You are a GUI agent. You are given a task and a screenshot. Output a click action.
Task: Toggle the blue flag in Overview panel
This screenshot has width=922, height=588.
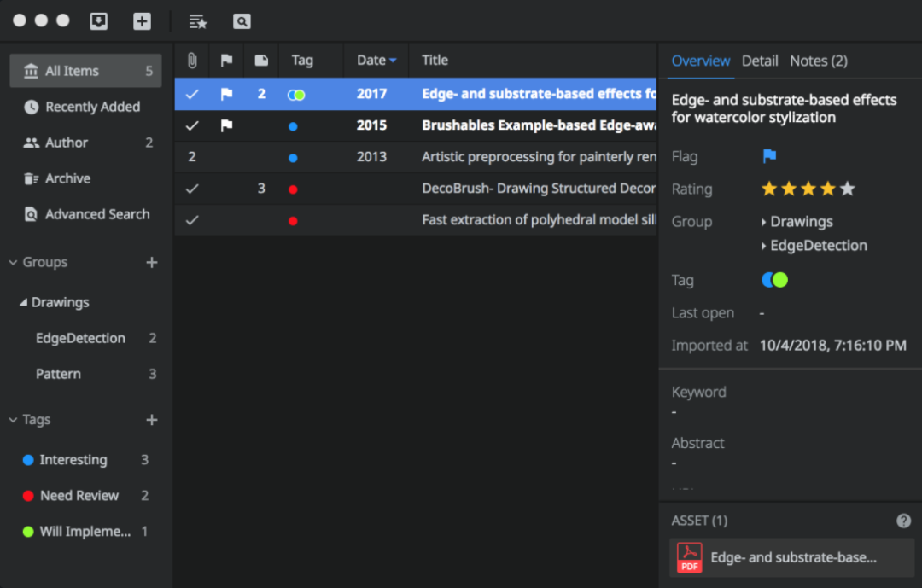tap(769, 156)
